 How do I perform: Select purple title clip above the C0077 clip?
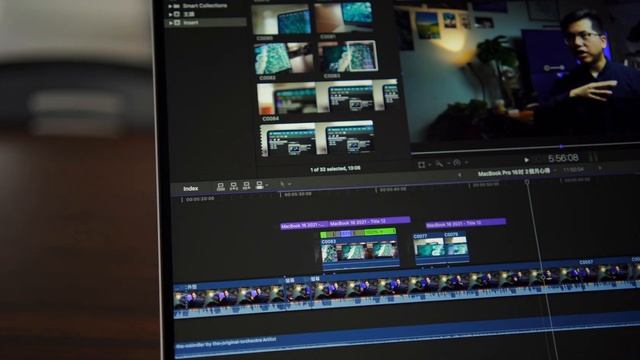(466, 223)
